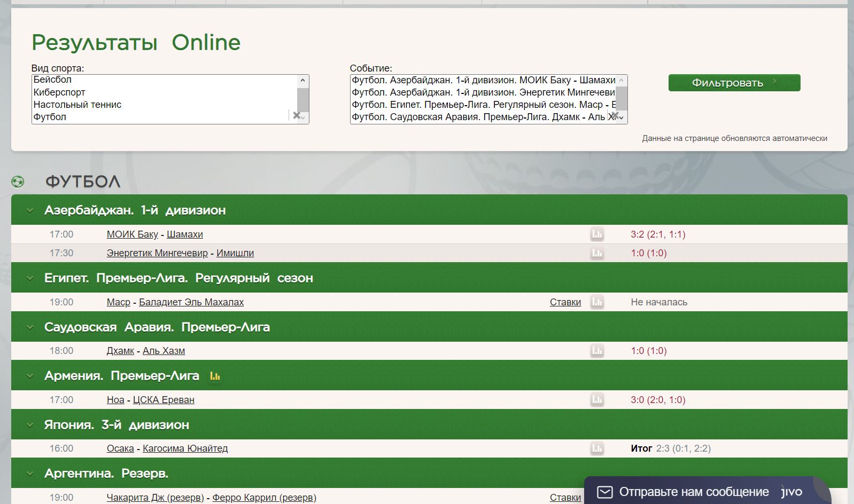854x504 pixels.
Task: Open Ставки link for Чакарита Дж (резерв) match
Action: coord(565,498)
